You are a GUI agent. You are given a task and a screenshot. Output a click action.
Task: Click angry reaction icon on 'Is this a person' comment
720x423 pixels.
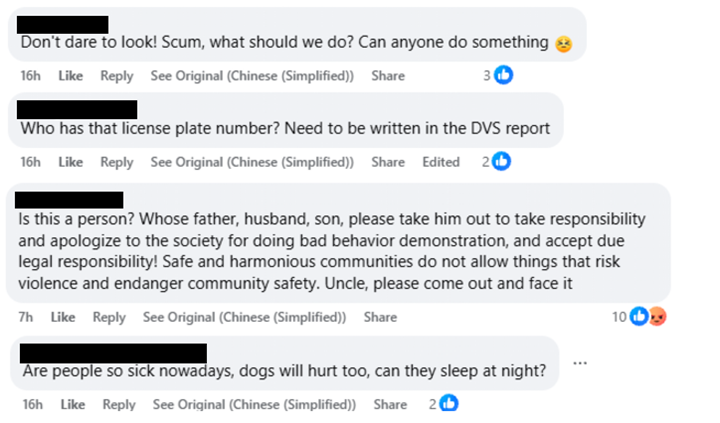click(657, 317)
